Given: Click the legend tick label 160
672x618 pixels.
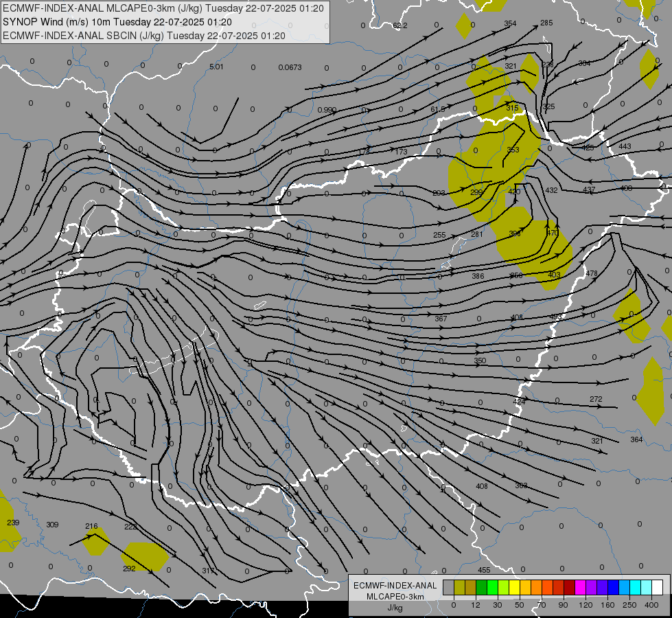Looking at the screenshot, I should point(607,605).
